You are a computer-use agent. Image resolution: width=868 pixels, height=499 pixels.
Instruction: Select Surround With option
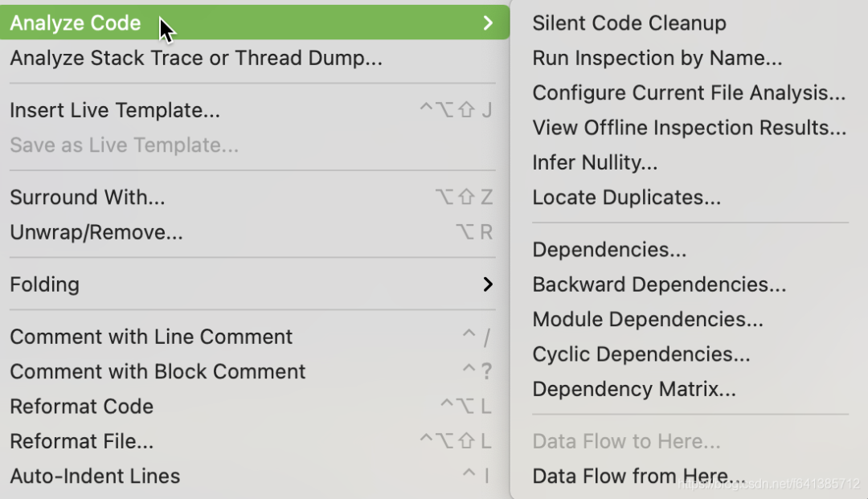click(88, 197)
